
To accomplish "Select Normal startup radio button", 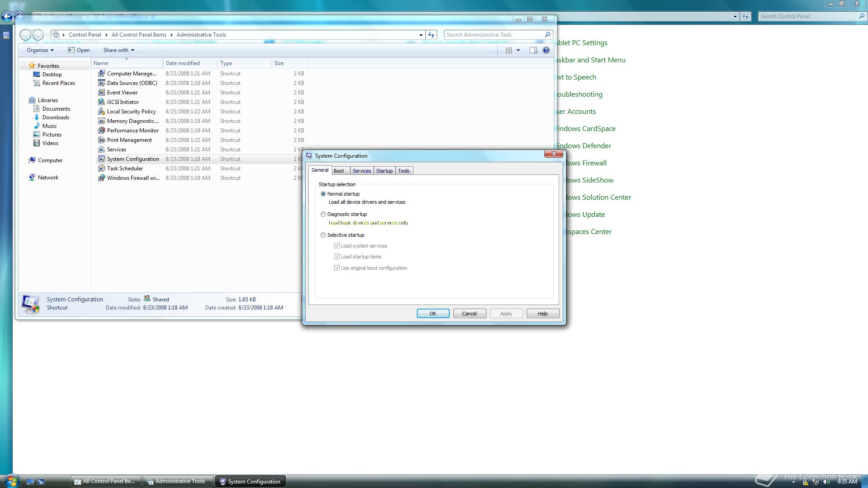I will (323, 194).
